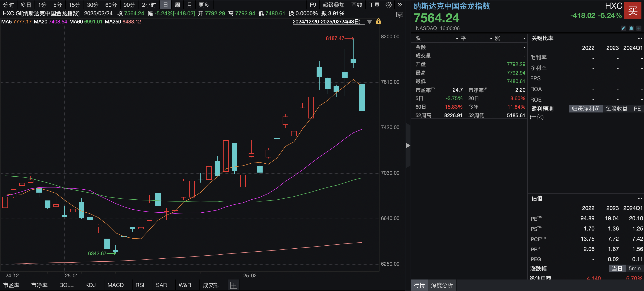
Task: Open chart settings gear icon
Action: (x=388, y=5)
